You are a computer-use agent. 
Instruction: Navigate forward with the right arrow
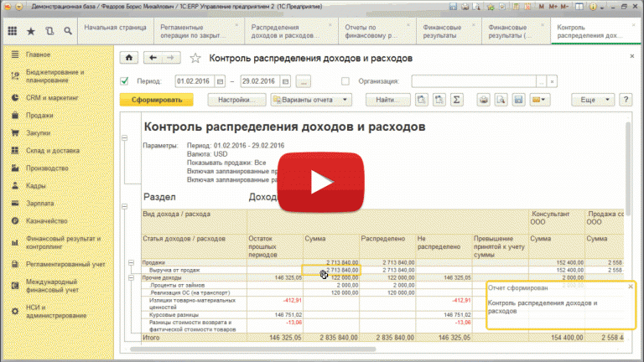(x=171, y=58)
